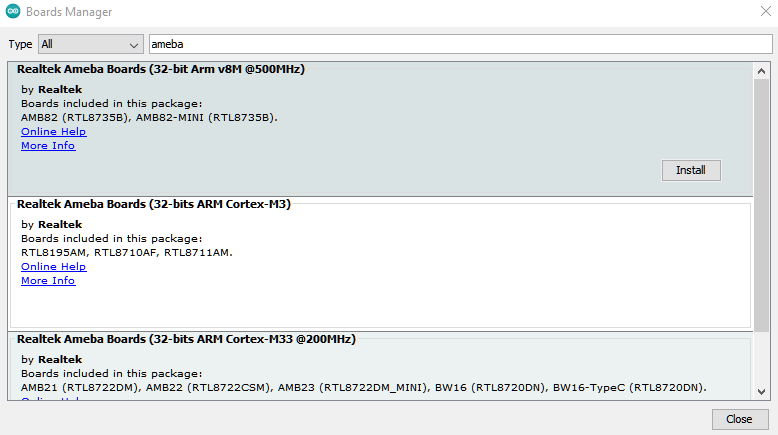Open Online Help for the AMB82 package
Image resolution: width=778 pixels, height=435 pixels.
tap(53, 131)
